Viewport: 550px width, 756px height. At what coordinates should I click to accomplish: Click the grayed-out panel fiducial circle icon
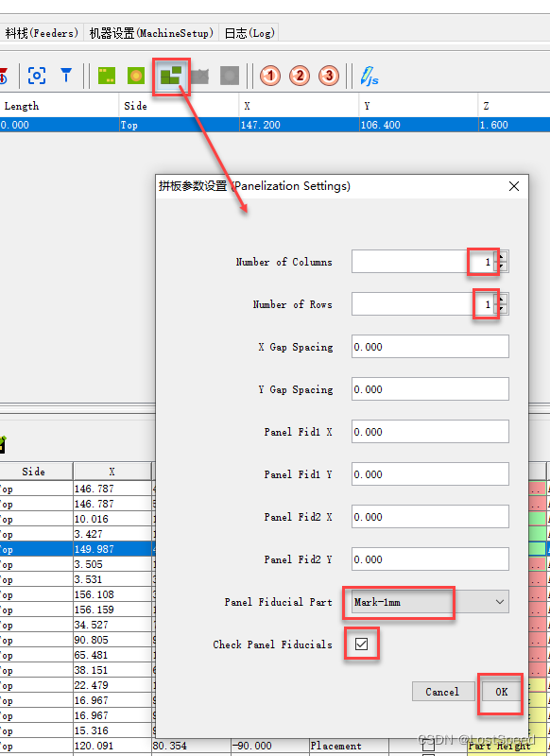[230, 76]
